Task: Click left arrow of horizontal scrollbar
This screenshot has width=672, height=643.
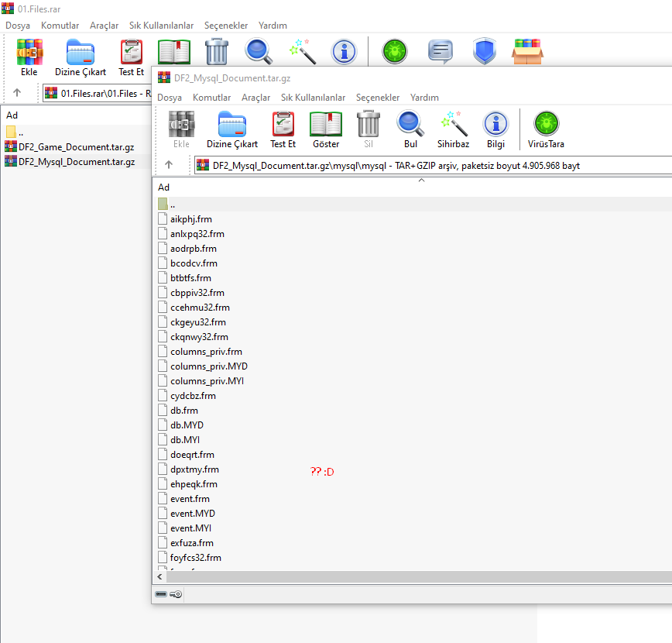Action: tap(159, 577)
